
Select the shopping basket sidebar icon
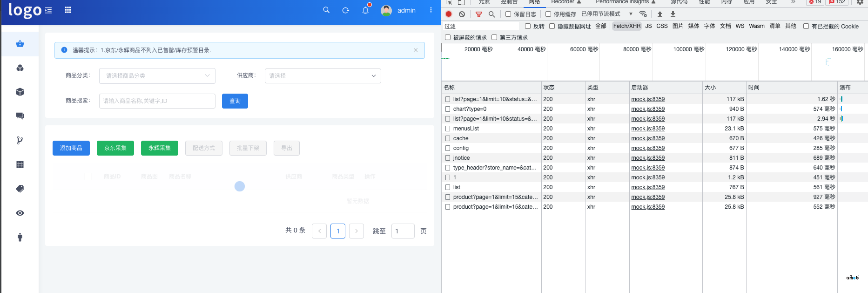click(x=20, y=44)
